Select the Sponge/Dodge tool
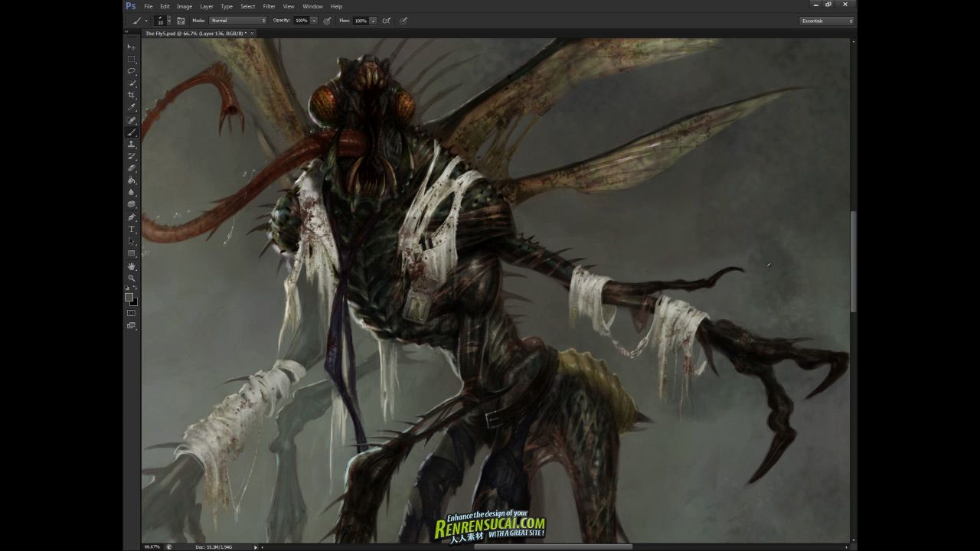Screen dimensions: 980x551 pos(132,204)
